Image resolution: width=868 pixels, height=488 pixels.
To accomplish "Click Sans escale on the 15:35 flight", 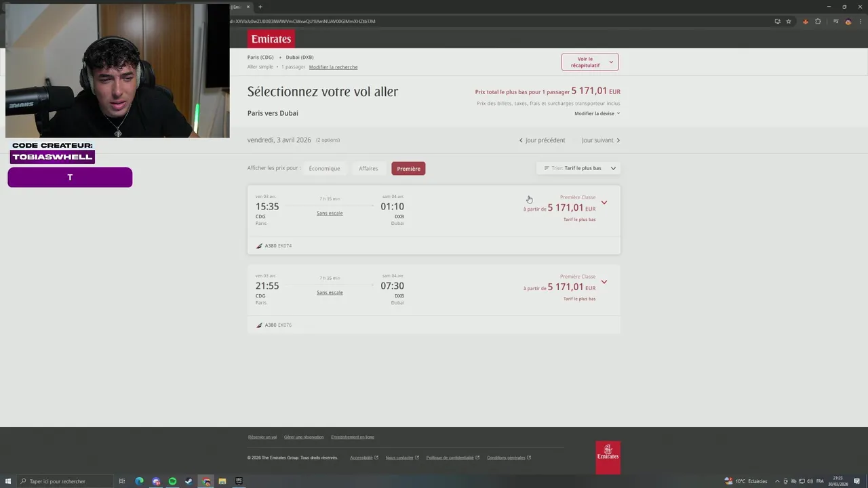I will [x=330, y=213].
